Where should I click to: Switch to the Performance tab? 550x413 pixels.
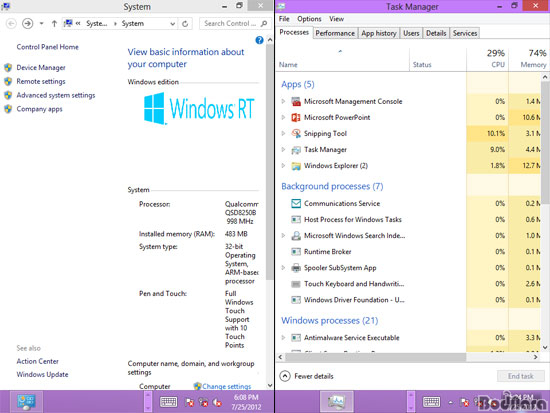335,33
